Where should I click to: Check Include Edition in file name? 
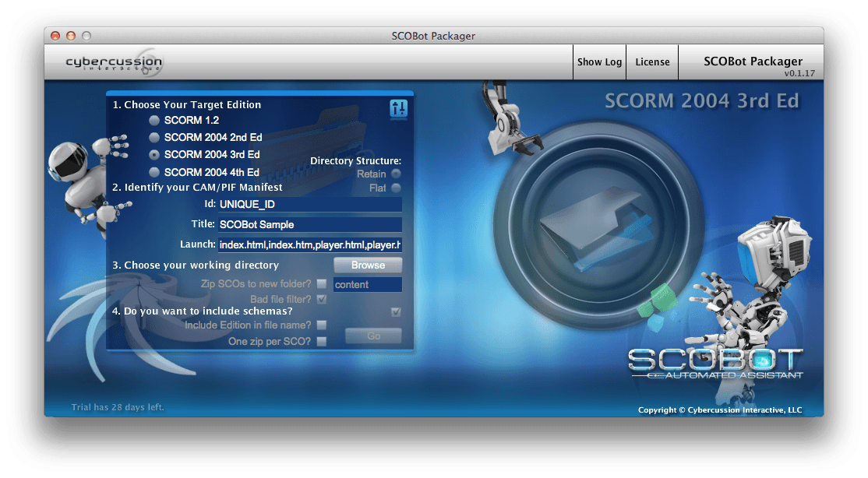pos(322,325)
